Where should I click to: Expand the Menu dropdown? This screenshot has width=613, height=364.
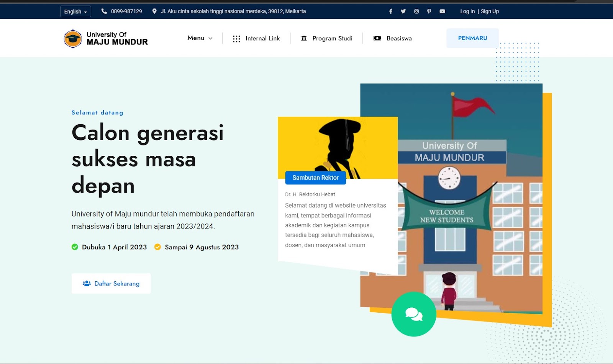(x=200, y=38)
